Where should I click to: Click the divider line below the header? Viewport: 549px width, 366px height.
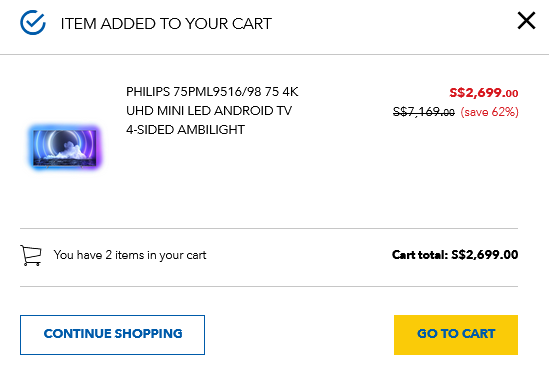click(274, 54)
